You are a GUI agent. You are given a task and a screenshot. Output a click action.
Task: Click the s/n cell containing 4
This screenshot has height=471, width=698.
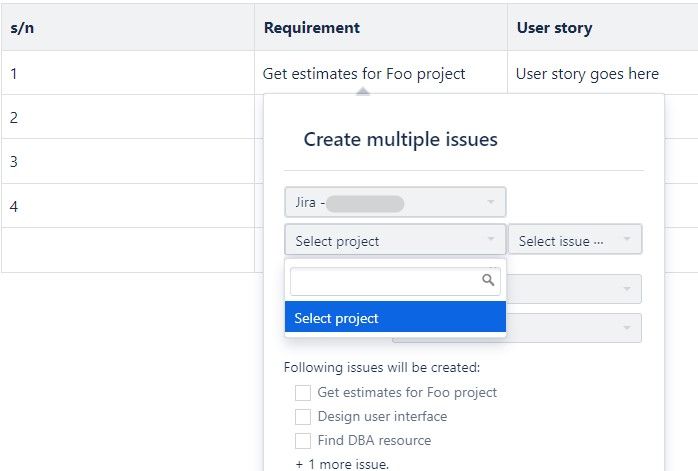pos(128,206)
